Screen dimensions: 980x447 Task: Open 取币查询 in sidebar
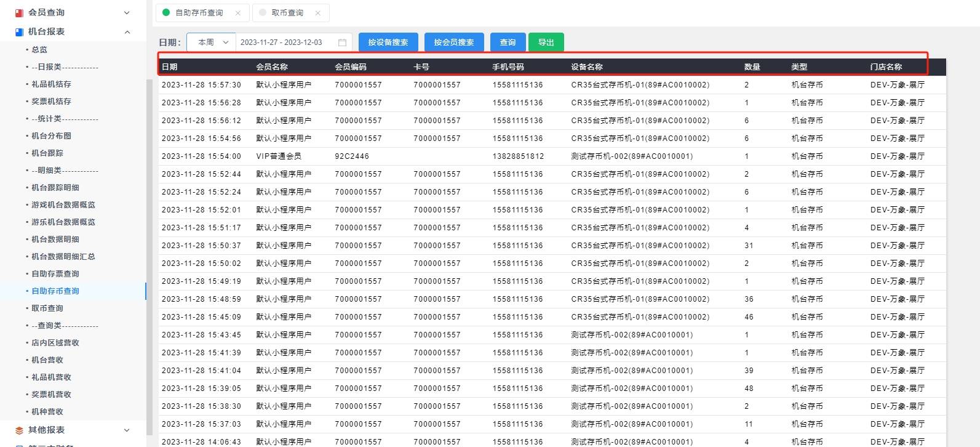(x=47, y=308)
